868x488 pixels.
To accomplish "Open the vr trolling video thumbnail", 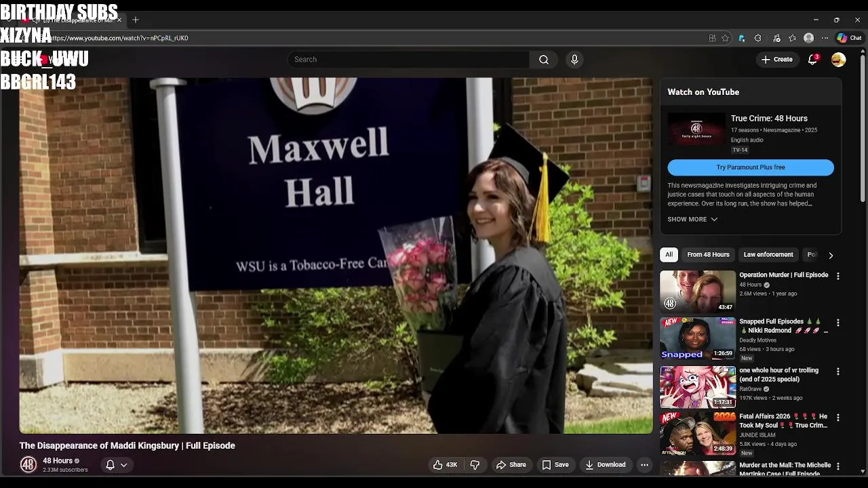I will click(x=698, y=387).
